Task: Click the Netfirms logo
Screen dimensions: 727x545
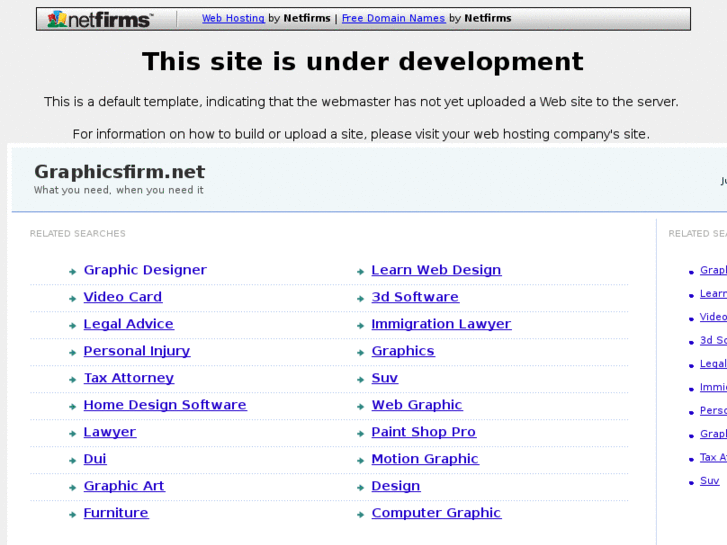Action: pyautogui.click(x=100, y=19)
